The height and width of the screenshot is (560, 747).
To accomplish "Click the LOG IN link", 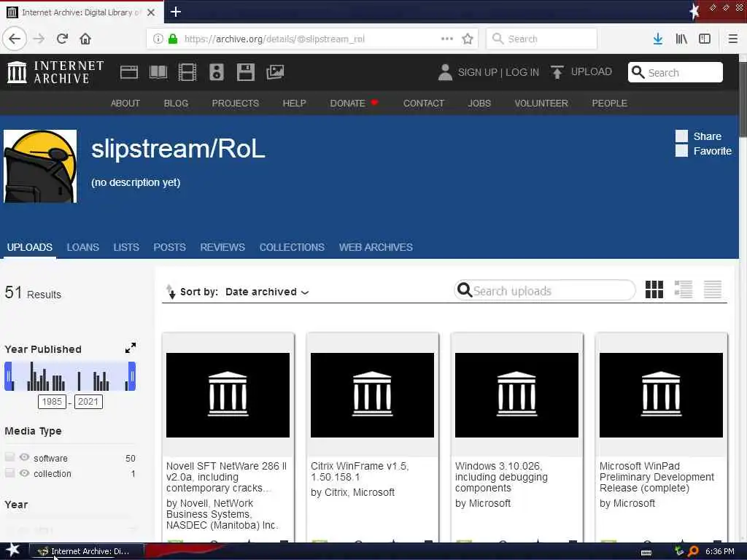I will click(522, 72).
